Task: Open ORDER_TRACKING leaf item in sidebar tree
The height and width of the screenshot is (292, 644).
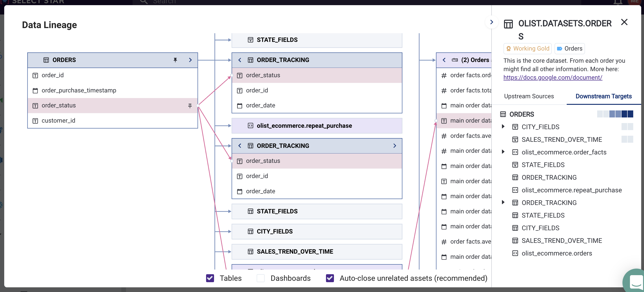Action: (x=549, y=177)
